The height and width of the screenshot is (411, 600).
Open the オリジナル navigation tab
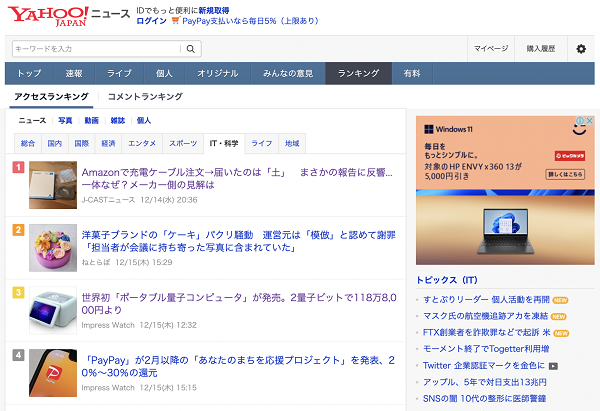(x=218, y=73)
